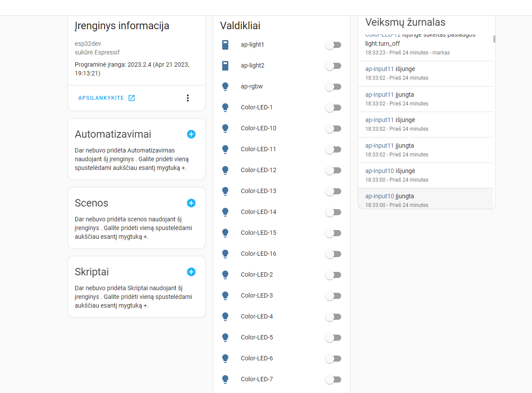
Task: Toggle the ap-light1 switch on
Action: [333, 45]
